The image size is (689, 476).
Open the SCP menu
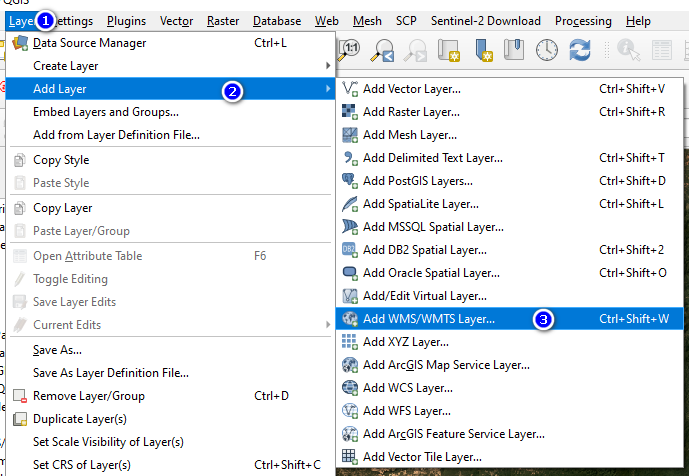click(406, 21)
